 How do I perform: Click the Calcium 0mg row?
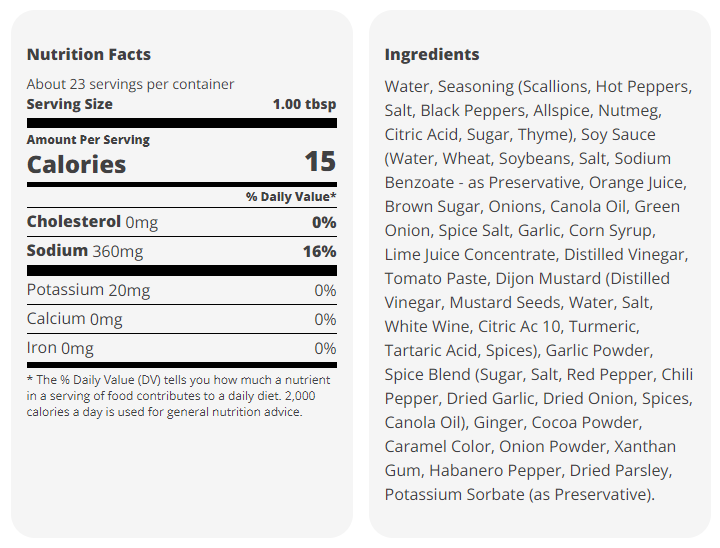pos(181,319)
